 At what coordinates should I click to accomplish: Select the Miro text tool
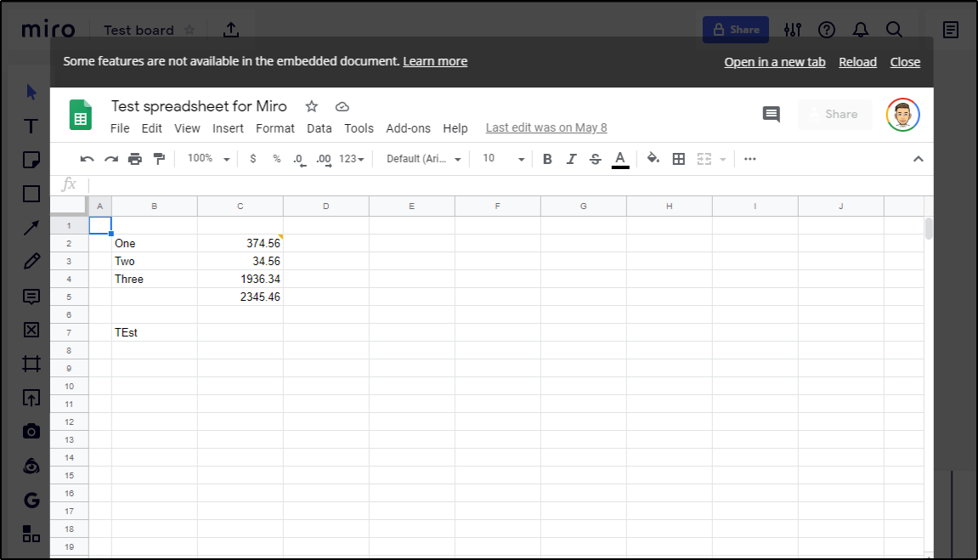[31, 127]
